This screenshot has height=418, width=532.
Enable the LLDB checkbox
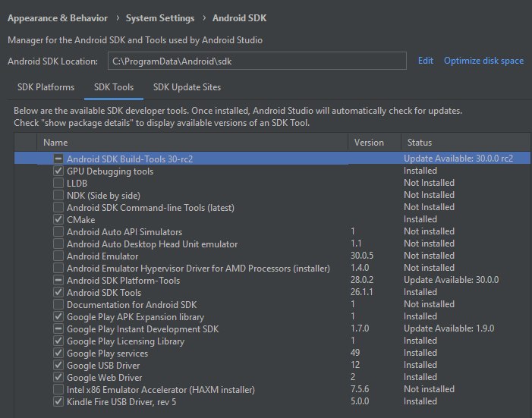click(x=58, y=184)
